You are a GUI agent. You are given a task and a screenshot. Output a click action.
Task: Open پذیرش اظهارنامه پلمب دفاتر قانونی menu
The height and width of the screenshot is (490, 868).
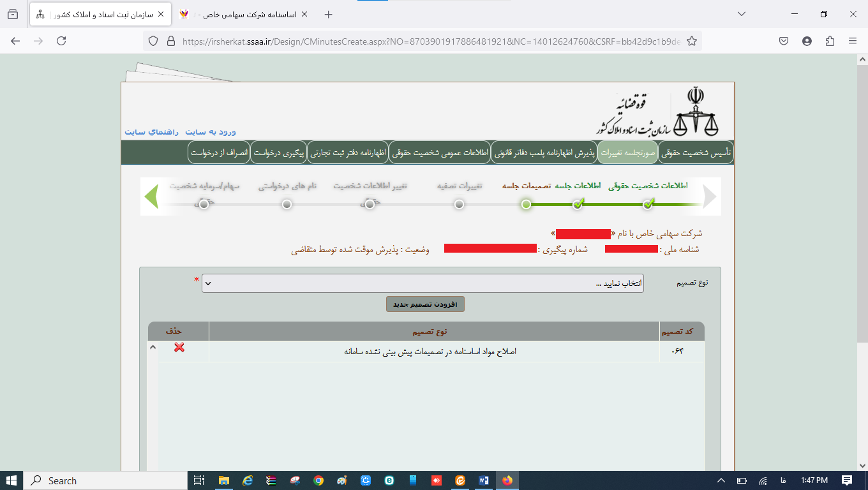(x=544, y=153)
